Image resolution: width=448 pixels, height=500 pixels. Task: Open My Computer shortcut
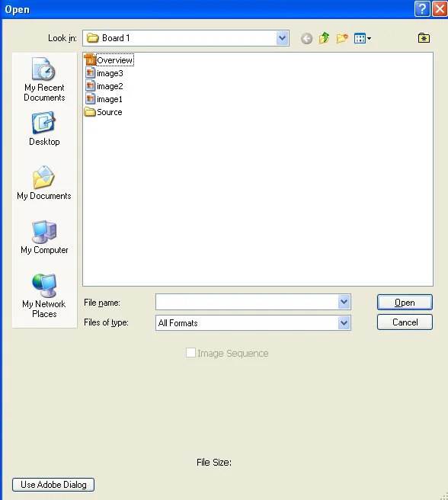[44, 237]
